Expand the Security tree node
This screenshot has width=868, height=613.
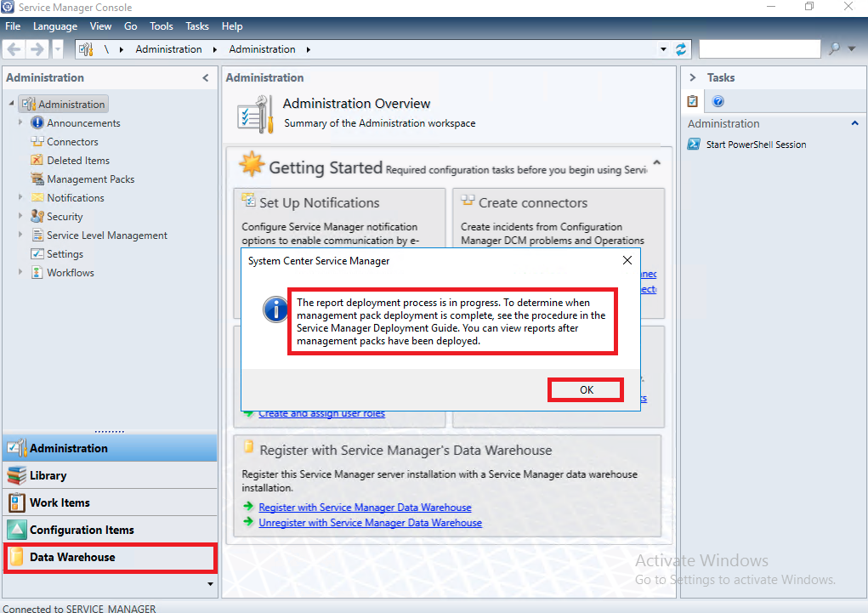(20, 217)
